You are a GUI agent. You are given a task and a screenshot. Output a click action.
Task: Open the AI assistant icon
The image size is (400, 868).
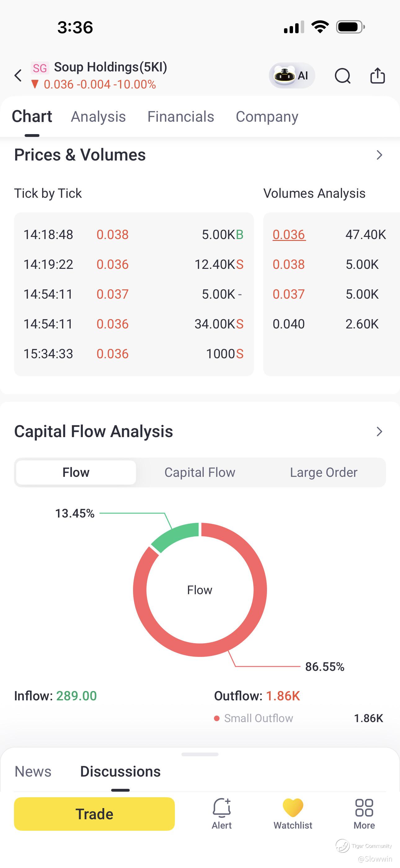[x=291, y=75]
